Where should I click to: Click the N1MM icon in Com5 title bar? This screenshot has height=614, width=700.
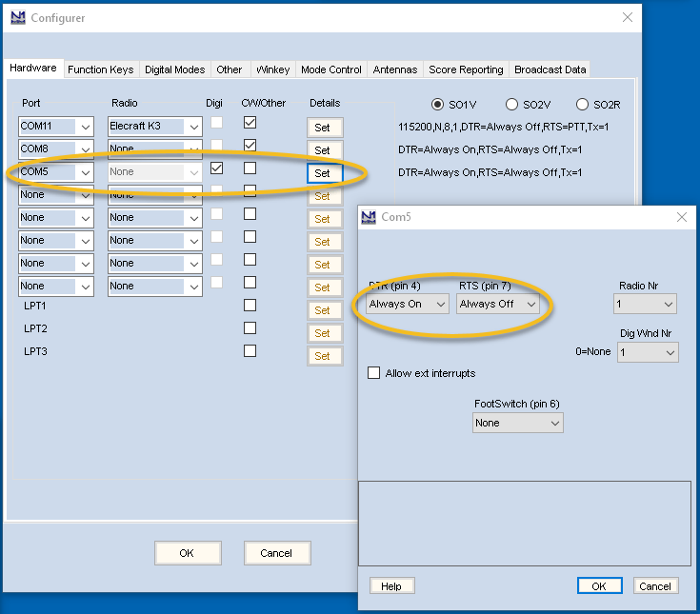click(369, 217)
